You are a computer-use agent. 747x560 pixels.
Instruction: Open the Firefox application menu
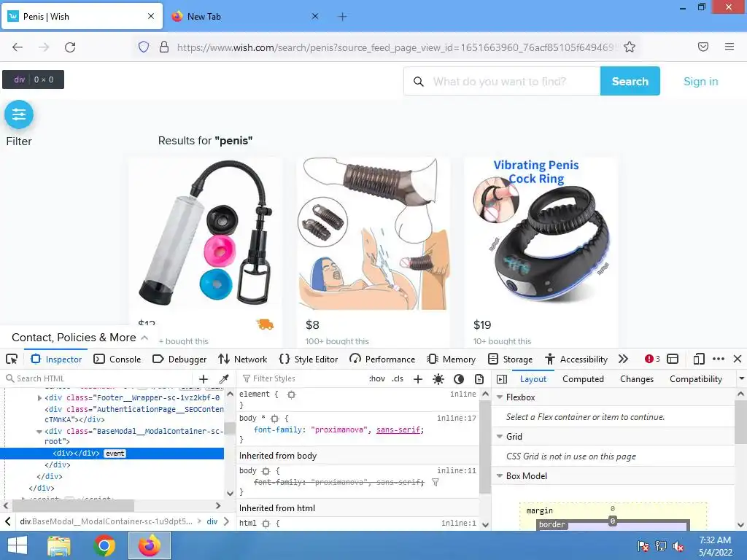tap(729, 47)
